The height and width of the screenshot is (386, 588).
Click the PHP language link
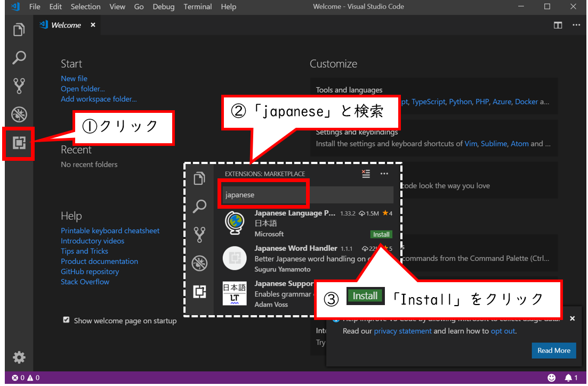[x=482, y=102]
